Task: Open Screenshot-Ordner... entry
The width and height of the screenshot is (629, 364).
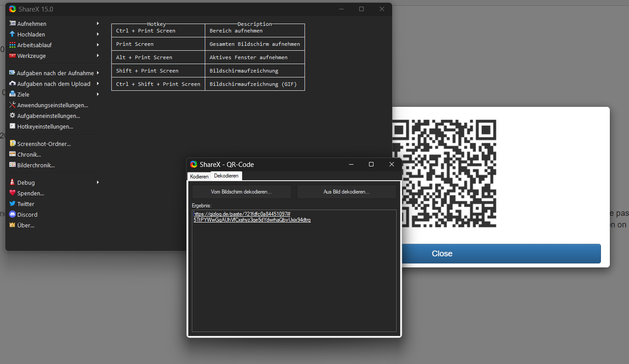Action: (54, 144)
